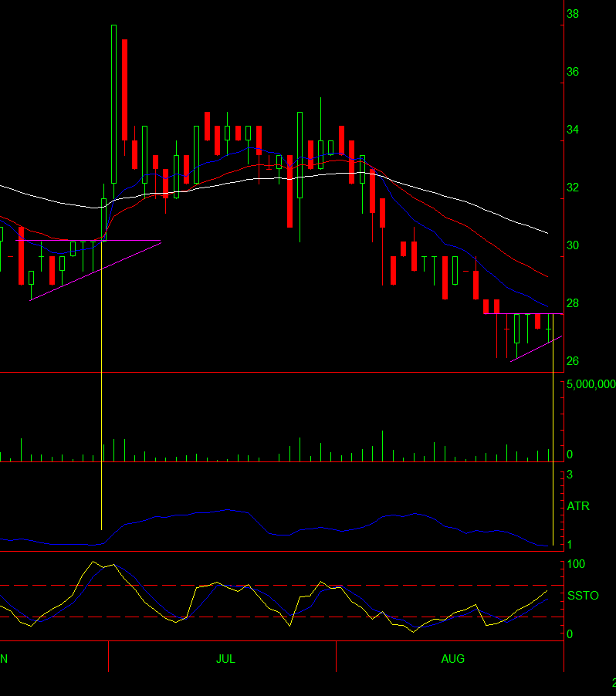The width and height of the screenshot is (616, 696).
Task: Click the 26 price axis label
Action: coord(573,361)
